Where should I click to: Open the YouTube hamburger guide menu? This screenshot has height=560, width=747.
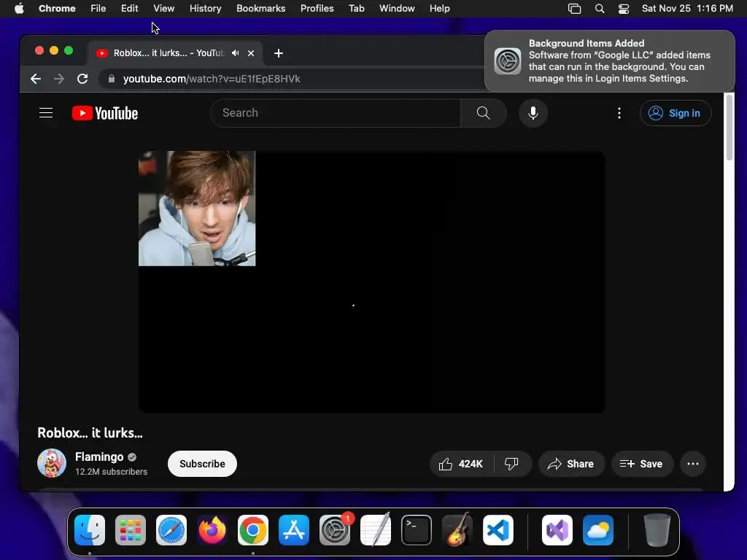[46, 113]
